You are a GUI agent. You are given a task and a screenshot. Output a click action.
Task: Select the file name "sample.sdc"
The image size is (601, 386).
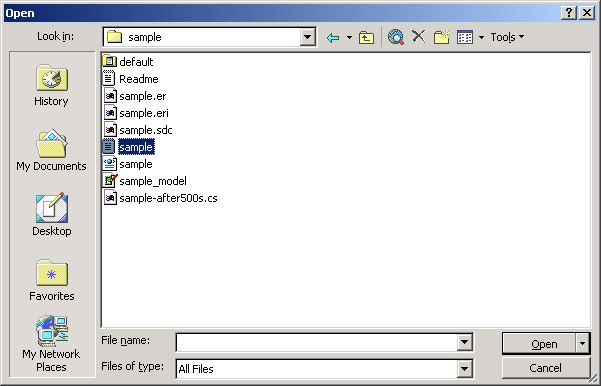point(146,130)
